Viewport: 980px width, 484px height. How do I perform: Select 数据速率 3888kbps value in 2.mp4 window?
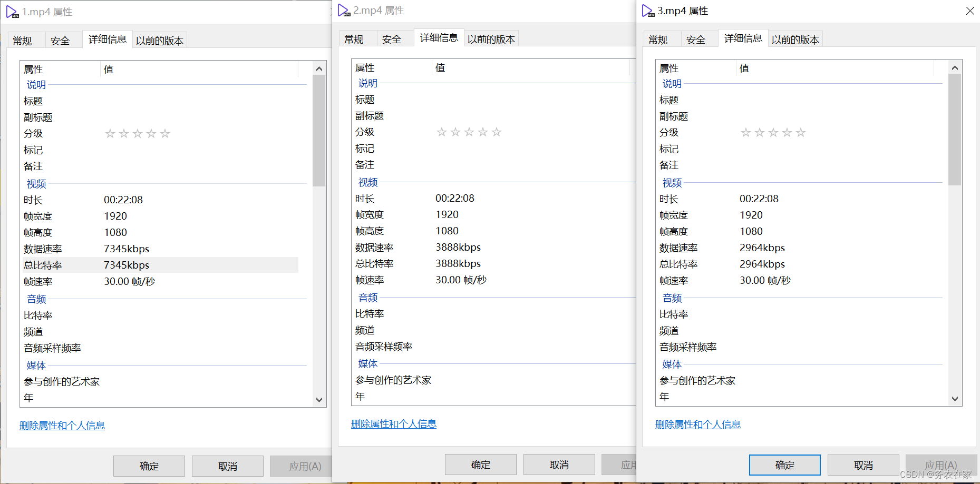click(458, 247)
